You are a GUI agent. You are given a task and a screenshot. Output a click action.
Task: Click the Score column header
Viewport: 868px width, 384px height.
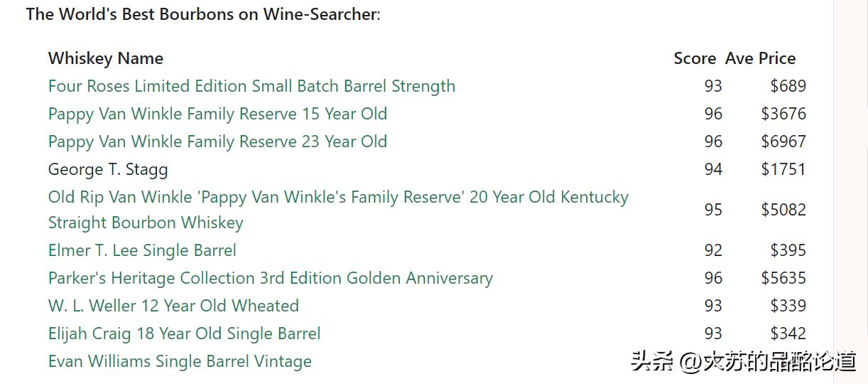tap(695, 58)
